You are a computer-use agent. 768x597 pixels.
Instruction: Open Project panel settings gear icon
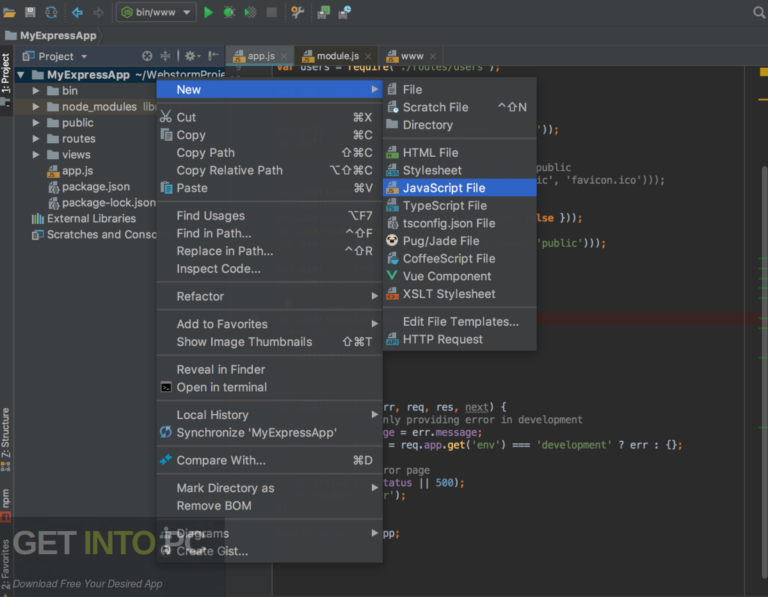[x=190, y=56]
